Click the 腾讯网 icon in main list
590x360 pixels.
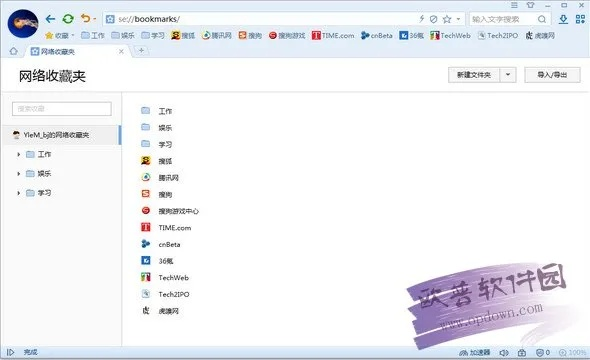[146, 177]
